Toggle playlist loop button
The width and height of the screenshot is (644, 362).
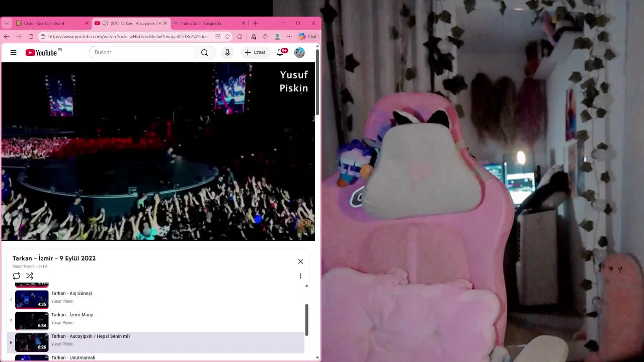pos(17,276)
